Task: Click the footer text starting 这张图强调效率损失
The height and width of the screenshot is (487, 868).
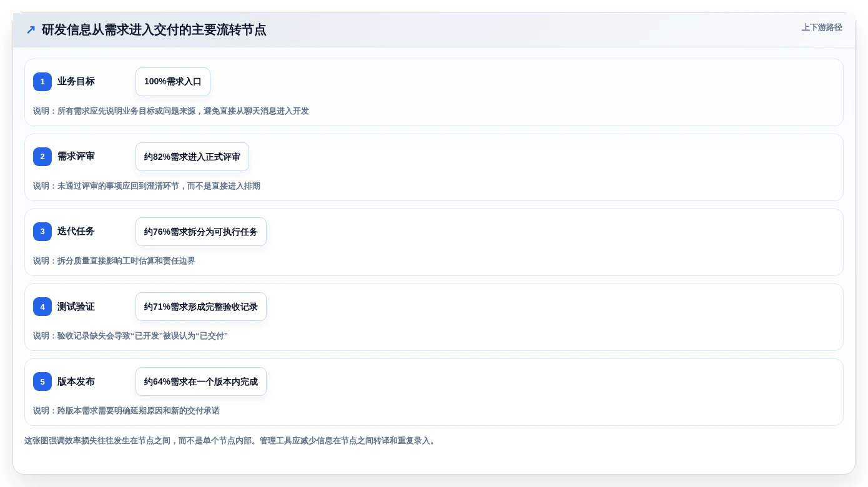Action: 231,441
